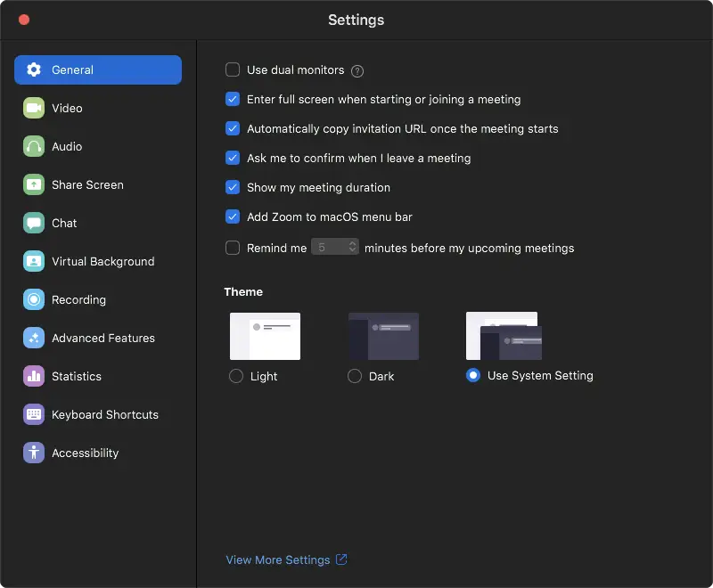713x588 pixels.
Task: Select the Chat bubble icon
Action: (x=33, y=223)
